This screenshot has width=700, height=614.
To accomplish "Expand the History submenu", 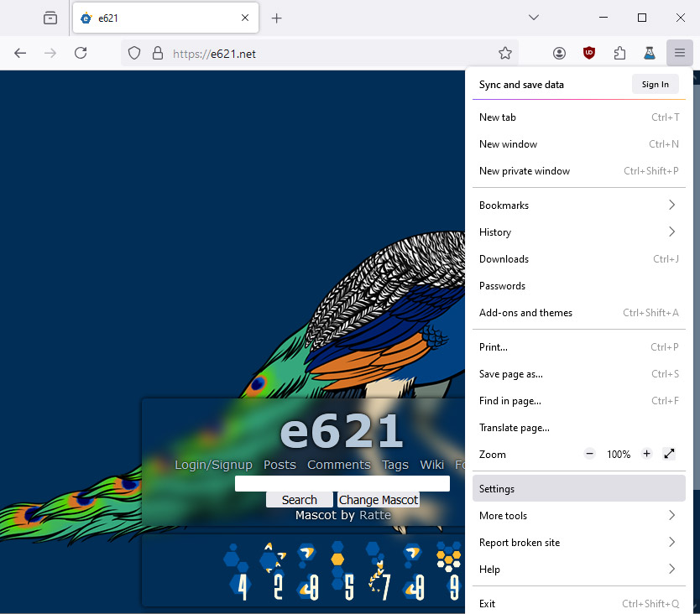I will [x=578, y=232].
